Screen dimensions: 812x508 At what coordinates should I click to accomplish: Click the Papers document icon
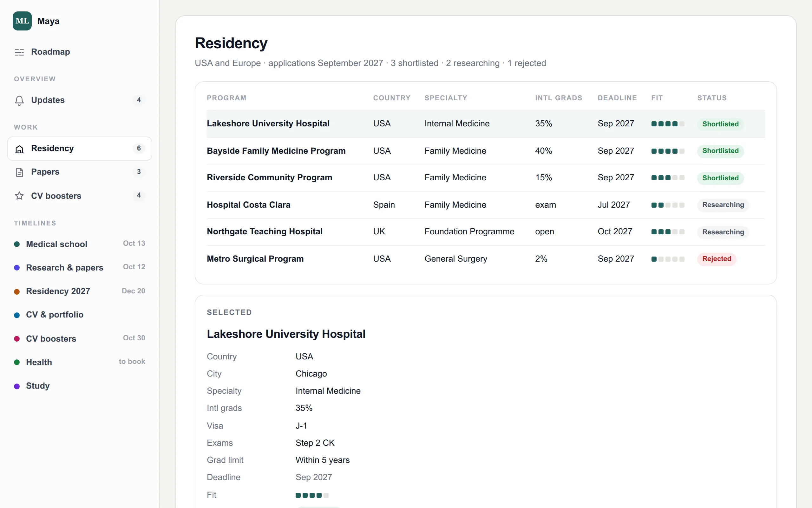coord(19,172)
